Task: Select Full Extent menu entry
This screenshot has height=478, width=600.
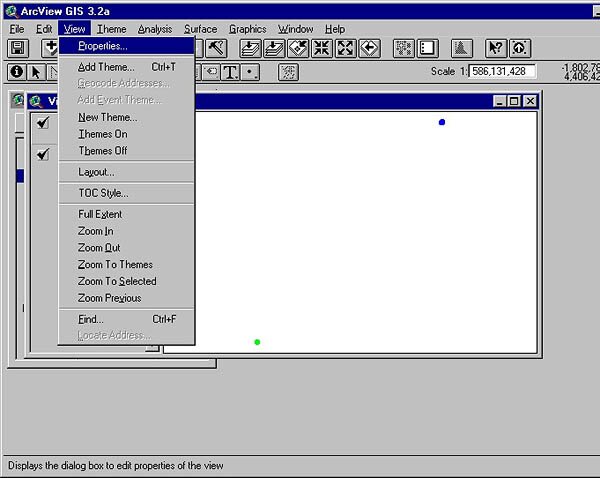Action: click(127, 214)
